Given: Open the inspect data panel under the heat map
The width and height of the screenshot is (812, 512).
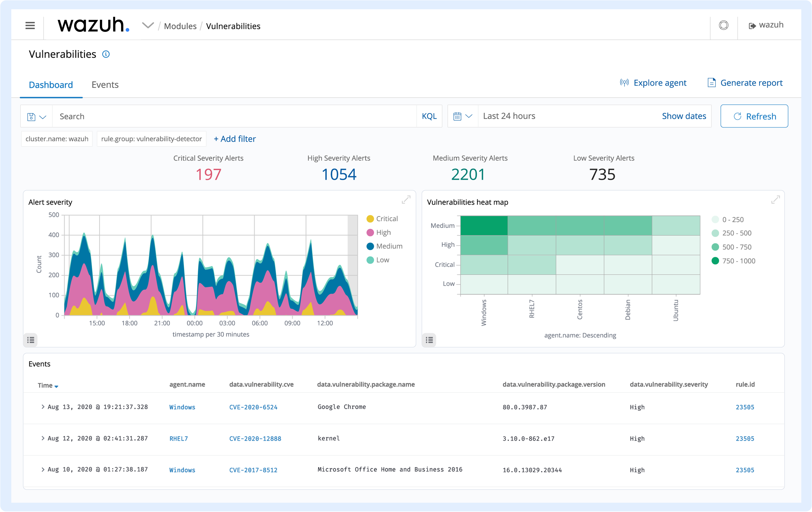Looking at the screenshot, I should 429,340.
